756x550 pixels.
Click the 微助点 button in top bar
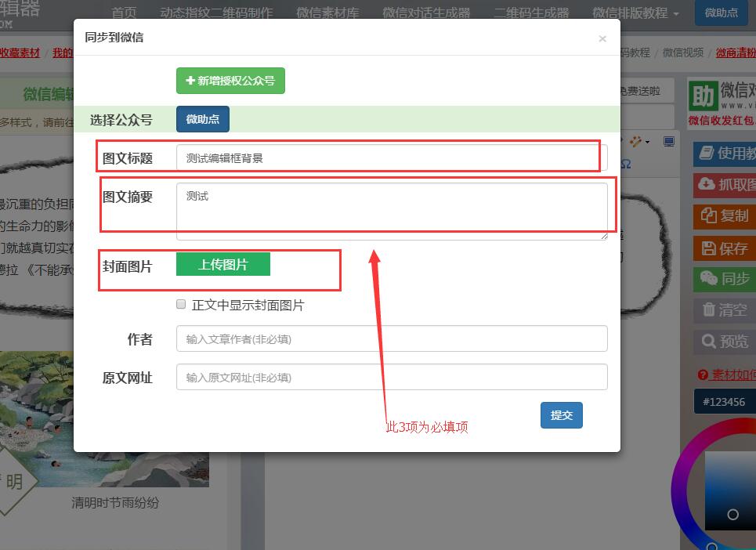click(722, 13)
